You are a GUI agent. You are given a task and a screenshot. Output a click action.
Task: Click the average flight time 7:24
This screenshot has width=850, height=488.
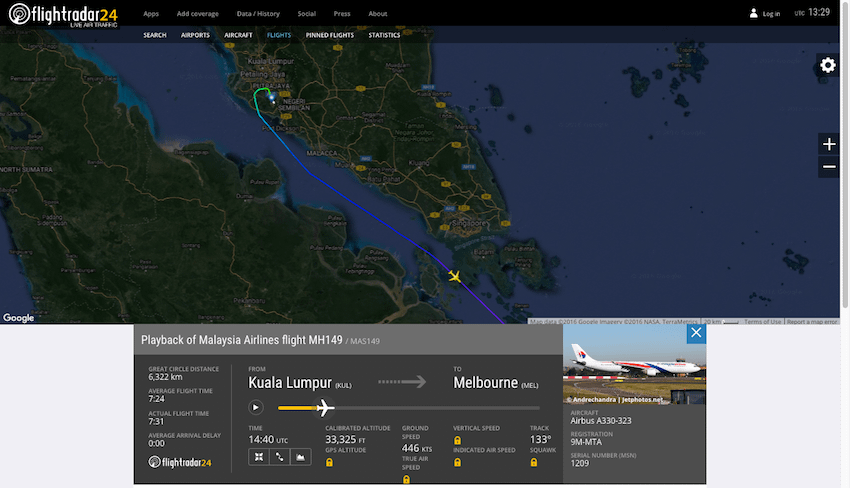coord(156,399)
